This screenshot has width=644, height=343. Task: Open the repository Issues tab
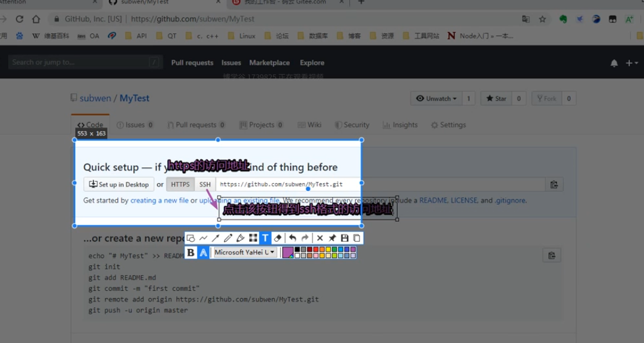pos(135,125)
